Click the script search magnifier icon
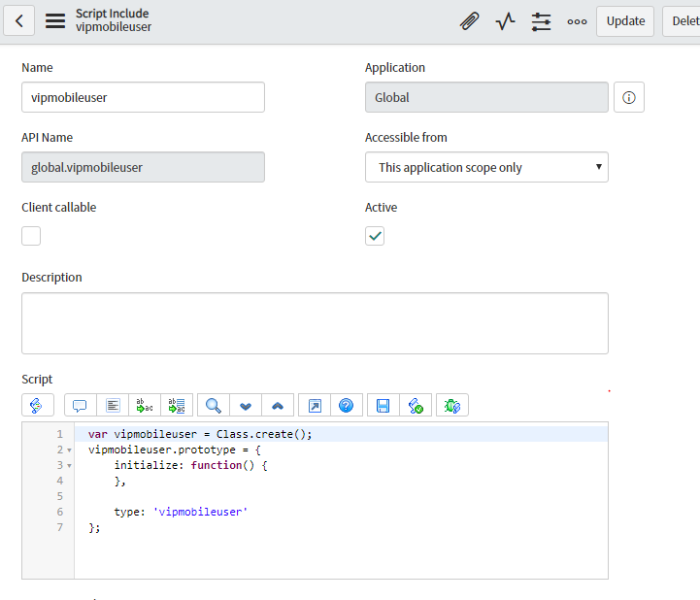Image resolution: width=700 pixels, height=600 pixels. pyautogui.click(x=215, y=405)
